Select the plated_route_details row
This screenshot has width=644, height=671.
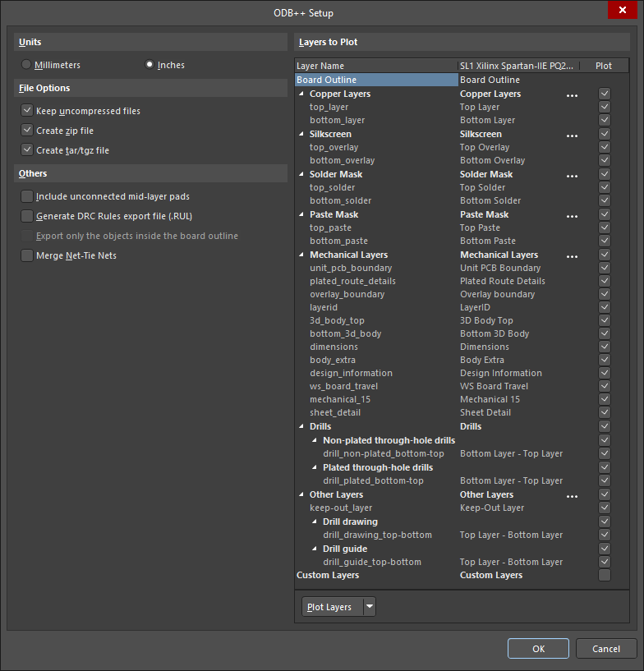click(462, 281)
